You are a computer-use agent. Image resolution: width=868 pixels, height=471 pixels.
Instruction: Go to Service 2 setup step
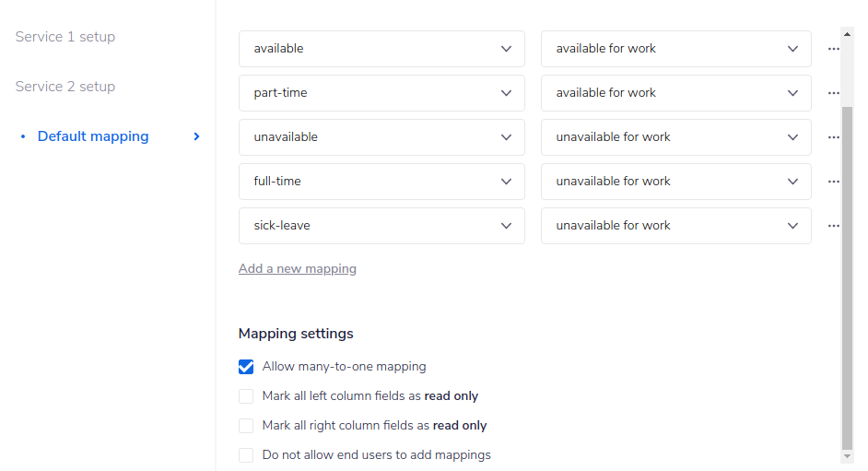coord(65,87)
